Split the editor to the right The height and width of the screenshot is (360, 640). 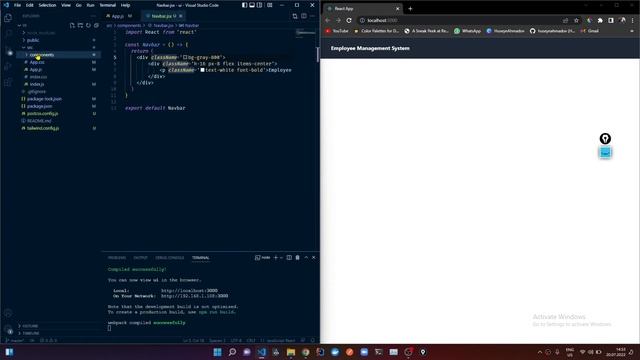304,16
